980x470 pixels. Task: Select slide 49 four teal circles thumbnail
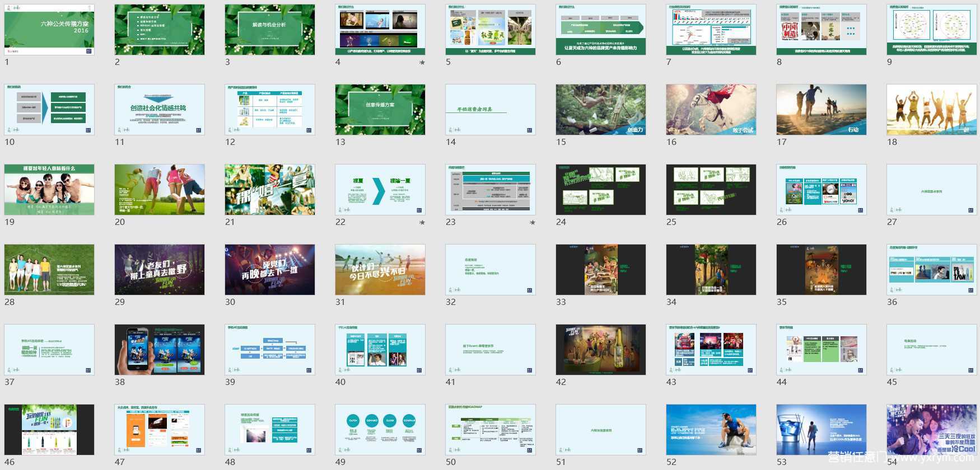click(380, 430)
